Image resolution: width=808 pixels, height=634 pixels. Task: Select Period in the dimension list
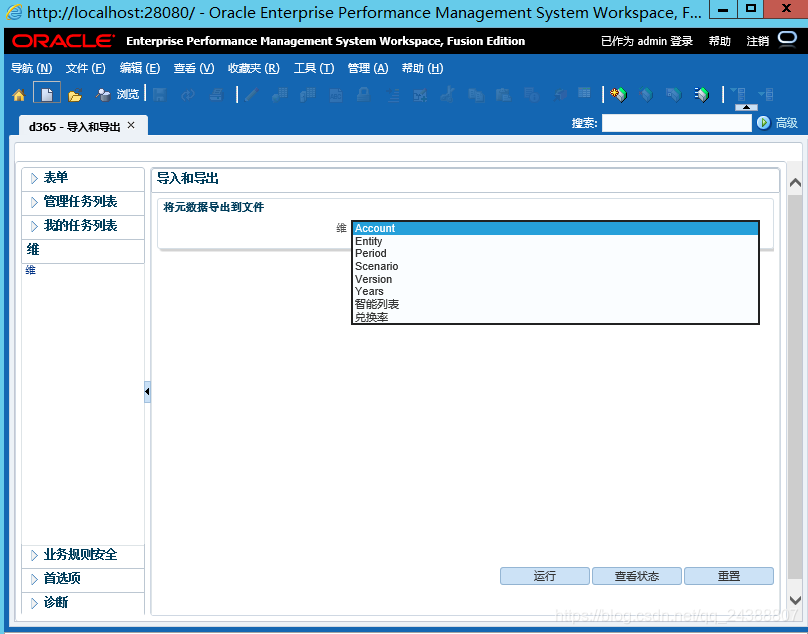556,254
